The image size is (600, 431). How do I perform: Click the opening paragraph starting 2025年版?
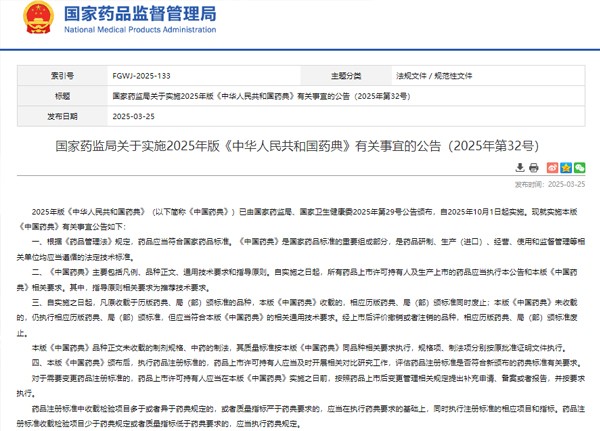point(297,219)
